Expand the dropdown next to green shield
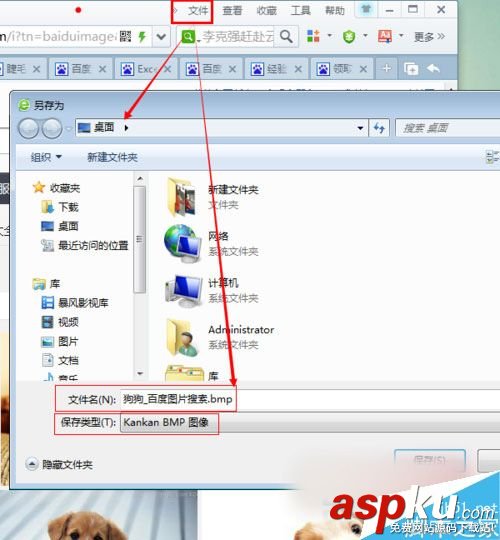 click(x=365, y=35)
